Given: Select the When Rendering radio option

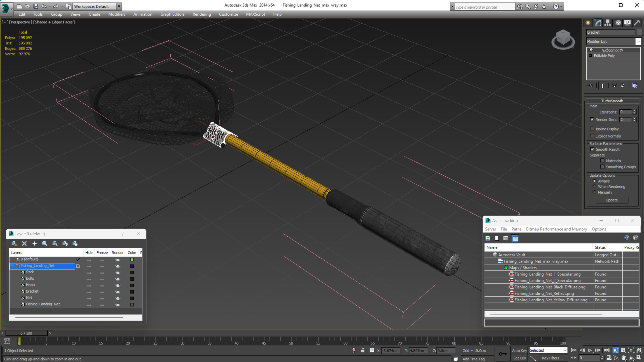Looking at the screenshot, I should (x=594, y=186).
